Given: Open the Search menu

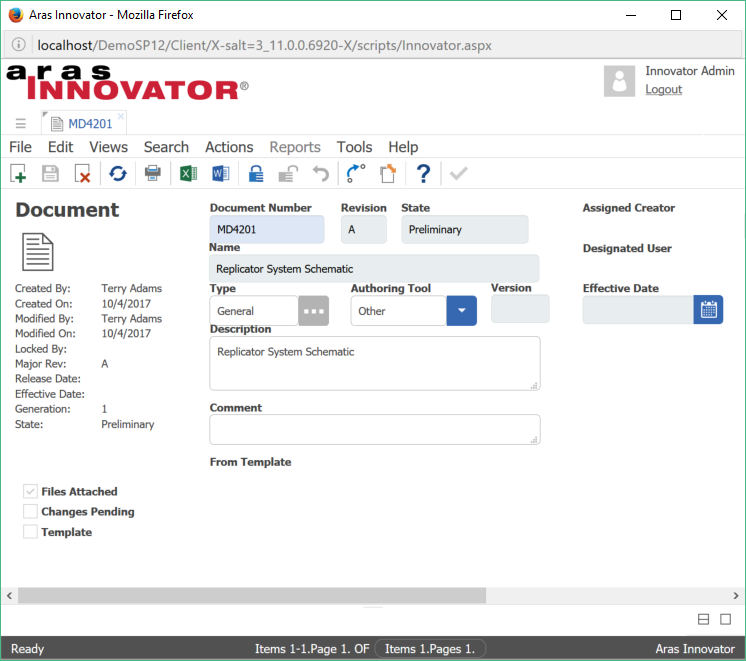Looking at the screenshot, I should click(167, 147).
